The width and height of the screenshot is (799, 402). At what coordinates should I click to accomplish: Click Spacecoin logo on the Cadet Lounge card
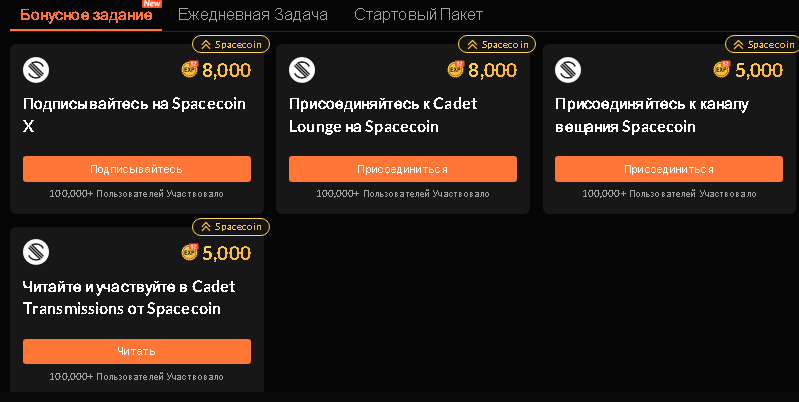(x=302, y=70)
